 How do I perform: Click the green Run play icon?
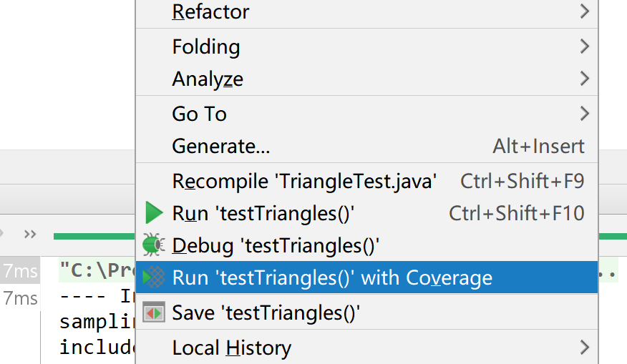(154, 213)
